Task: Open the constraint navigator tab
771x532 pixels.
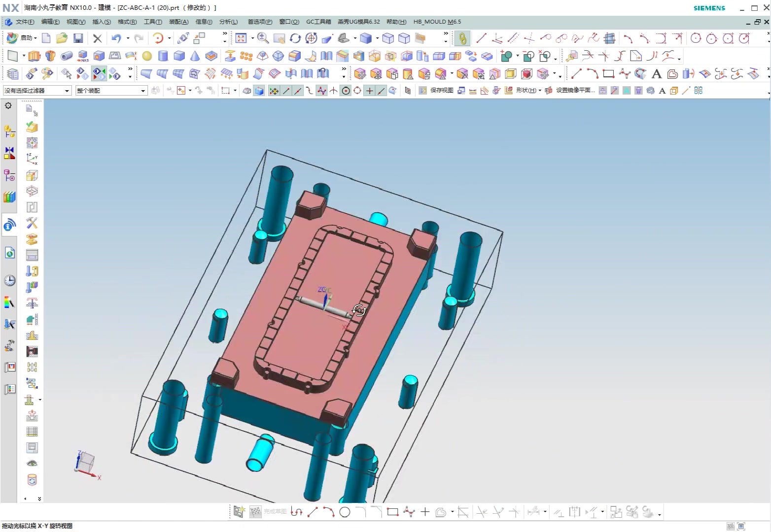Action: 9,154
